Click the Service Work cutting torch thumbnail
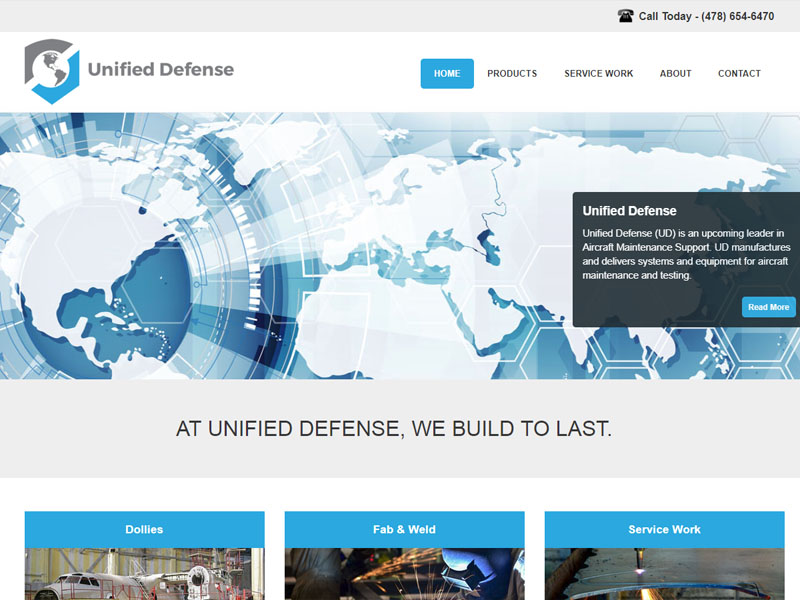800x600 pixels. pos(664,574)
